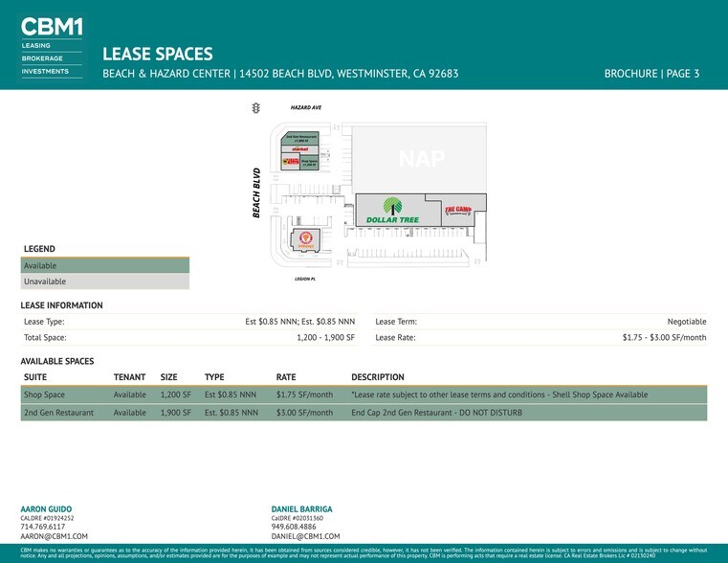Click CalDRE #01924252 license text

click(x=48, y=518)
